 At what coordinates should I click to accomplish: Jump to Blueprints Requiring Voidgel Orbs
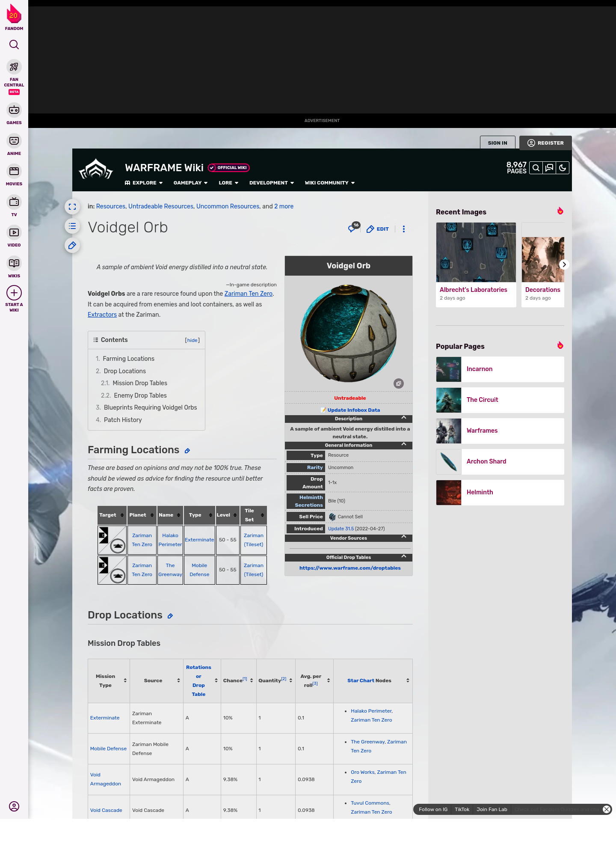pos(150,407)
